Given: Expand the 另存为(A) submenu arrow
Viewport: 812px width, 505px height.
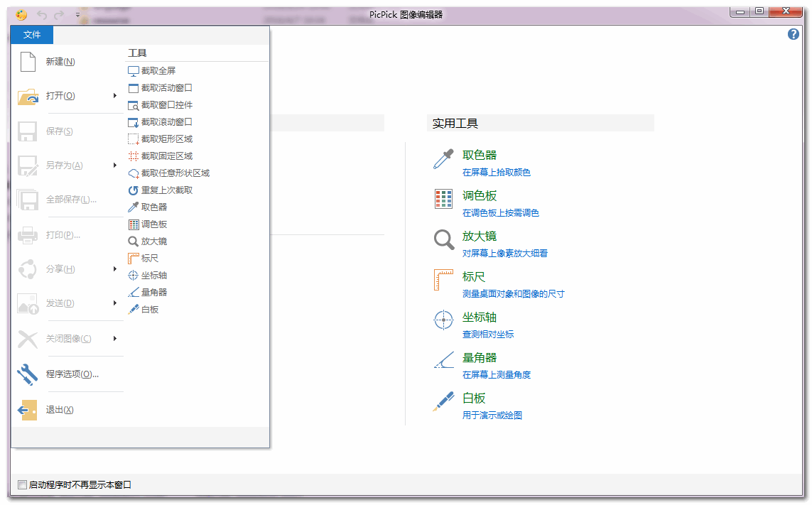Looking at the screenshot, I should [x=115, y=165].
